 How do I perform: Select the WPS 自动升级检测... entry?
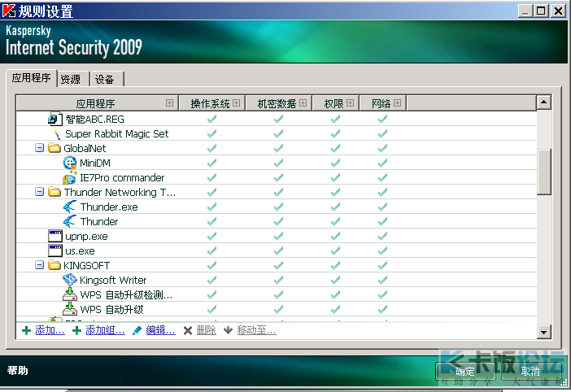point(126,294)
